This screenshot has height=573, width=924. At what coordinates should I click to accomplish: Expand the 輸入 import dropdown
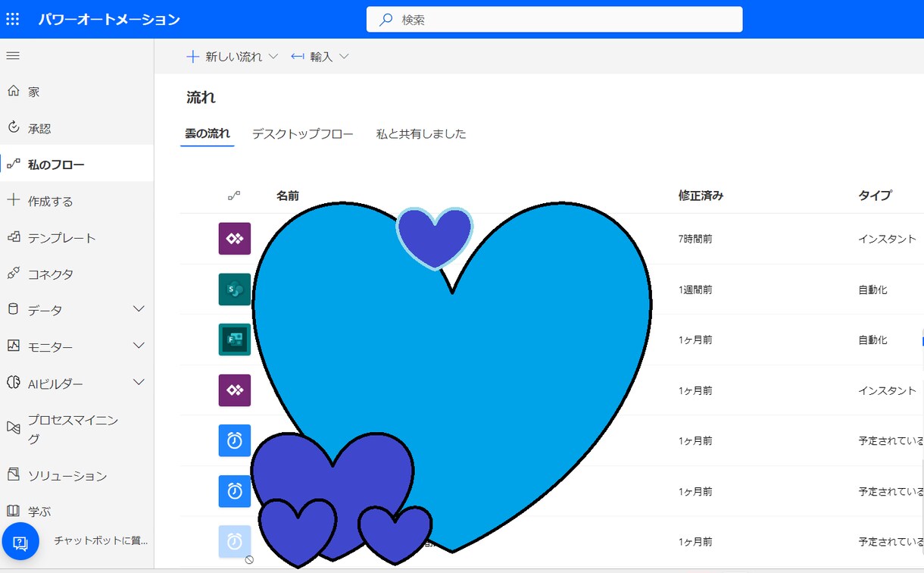[344, 57]
